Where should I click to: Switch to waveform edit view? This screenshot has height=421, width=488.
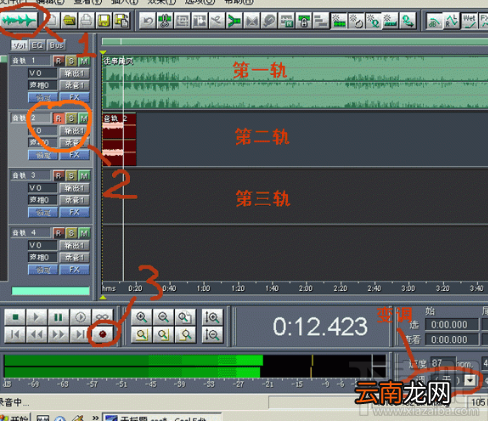tap(19, 21)
